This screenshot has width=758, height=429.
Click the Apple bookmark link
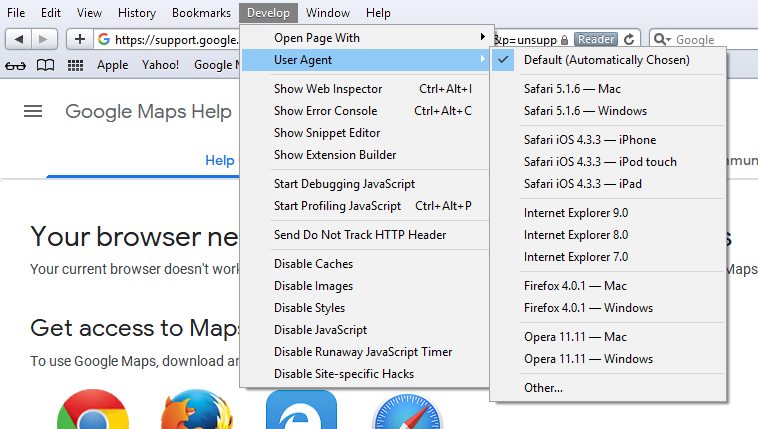[x=112, y=65]
